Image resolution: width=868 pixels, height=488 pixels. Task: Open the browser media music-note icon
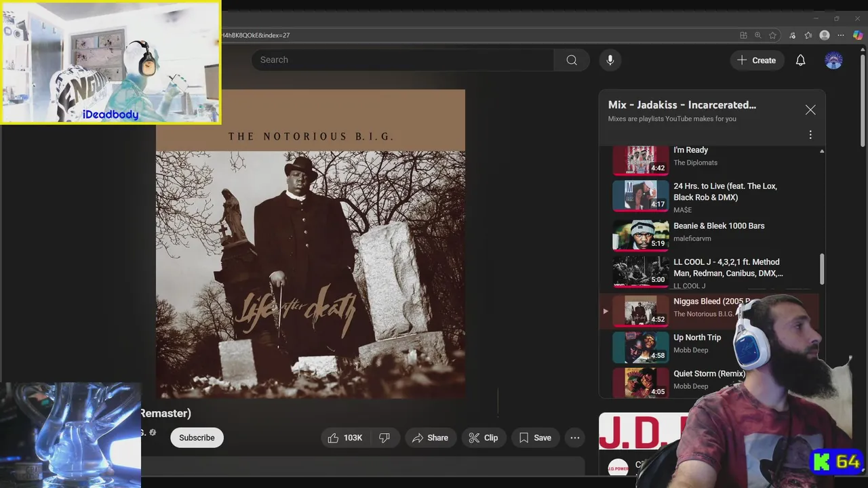793,35
